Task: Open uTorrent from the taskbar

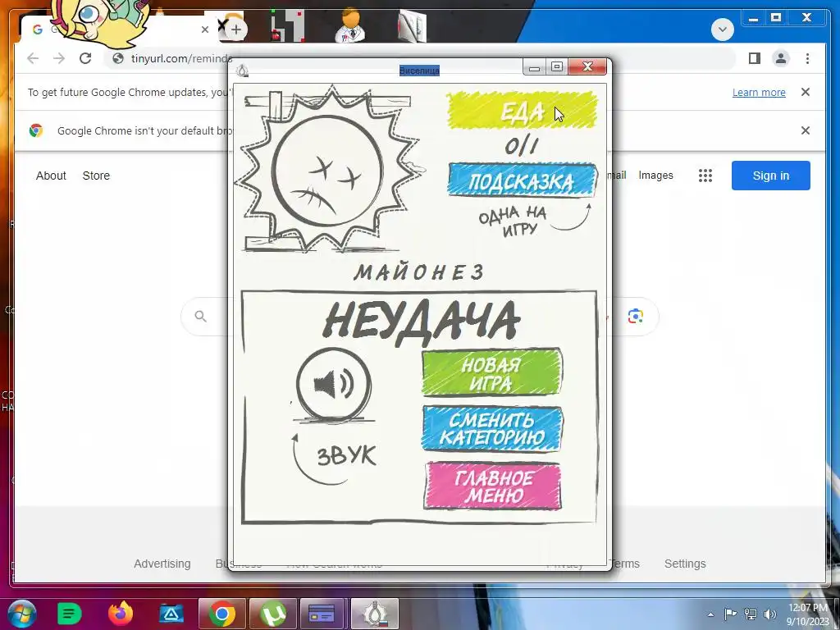Action: [x=272, y=614]
